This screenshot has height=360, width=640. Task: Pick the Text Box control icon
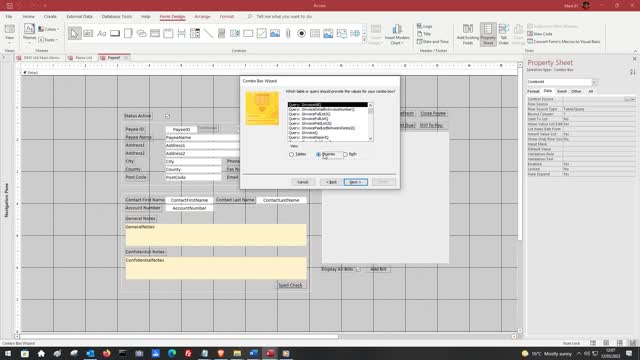88,33
